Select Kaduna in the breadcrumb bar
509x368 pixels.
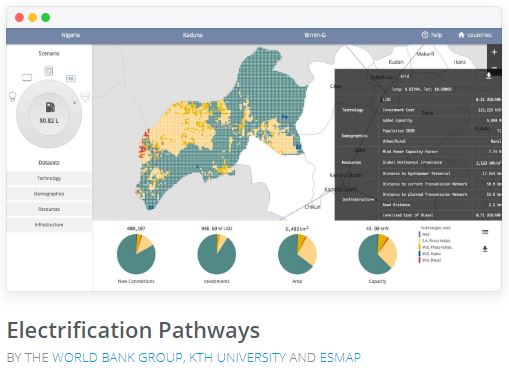[x=193, y=35]
